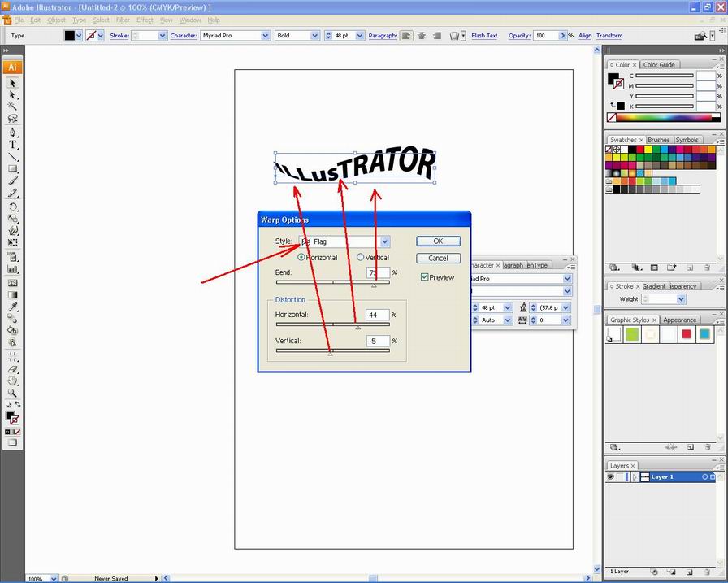
Task: Click the target circle of Layer 1
Action: tap(704, 477)
